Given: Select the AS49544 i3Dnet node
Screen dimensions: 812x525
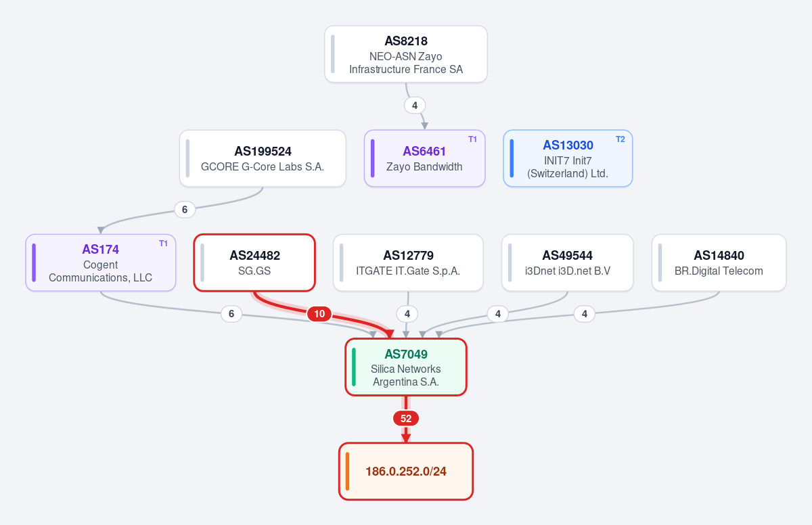Looking at the screenshot, I should click(x=568, y=262).
